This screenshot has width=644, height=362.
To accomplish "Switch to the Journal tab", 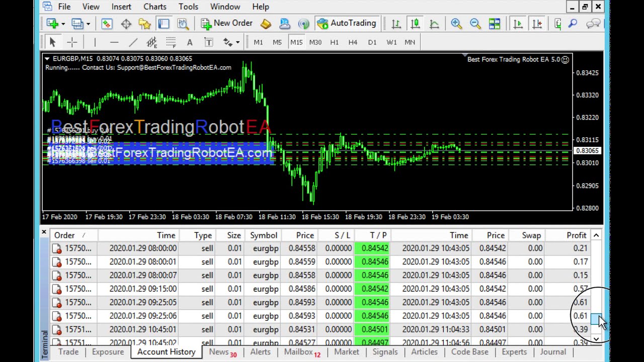I will click(553, 352).
